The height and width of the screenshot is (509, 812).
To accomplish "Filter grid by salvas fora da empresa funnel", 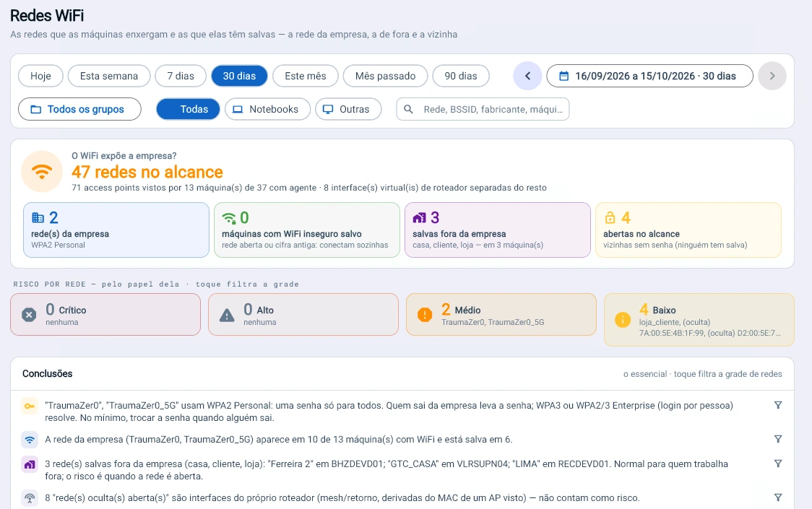I will pyautogui.click(x=778, y=464).
